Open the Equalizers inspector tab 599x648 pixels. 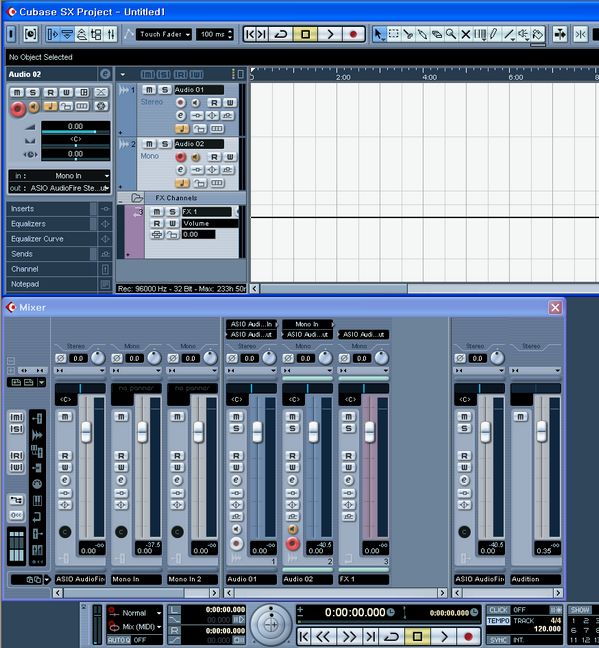coord(52,224)
